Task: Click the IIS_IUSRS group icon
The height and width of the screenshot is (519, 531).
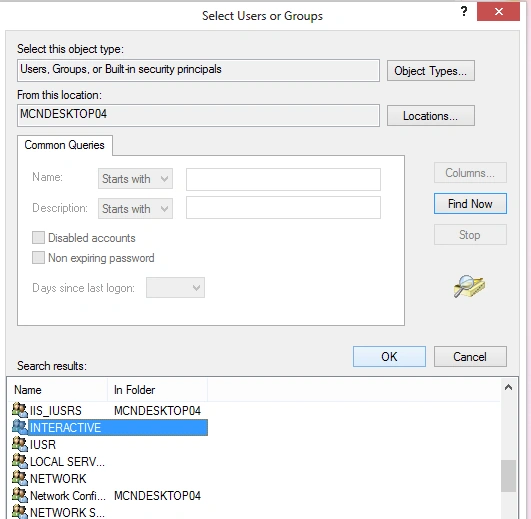Action: 20,410
